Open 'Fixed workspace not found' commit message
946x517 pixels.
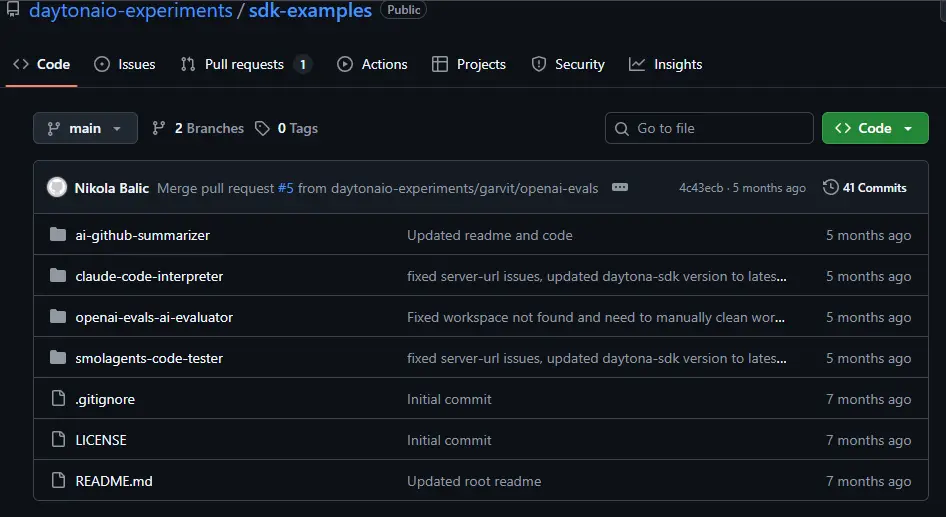596,317
